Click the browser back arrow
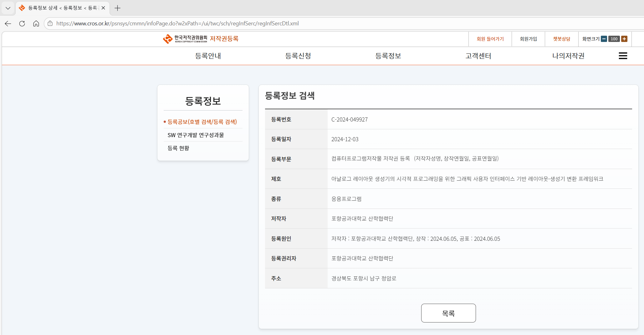Viewport: 644px width, 335px height. point(8,23)
